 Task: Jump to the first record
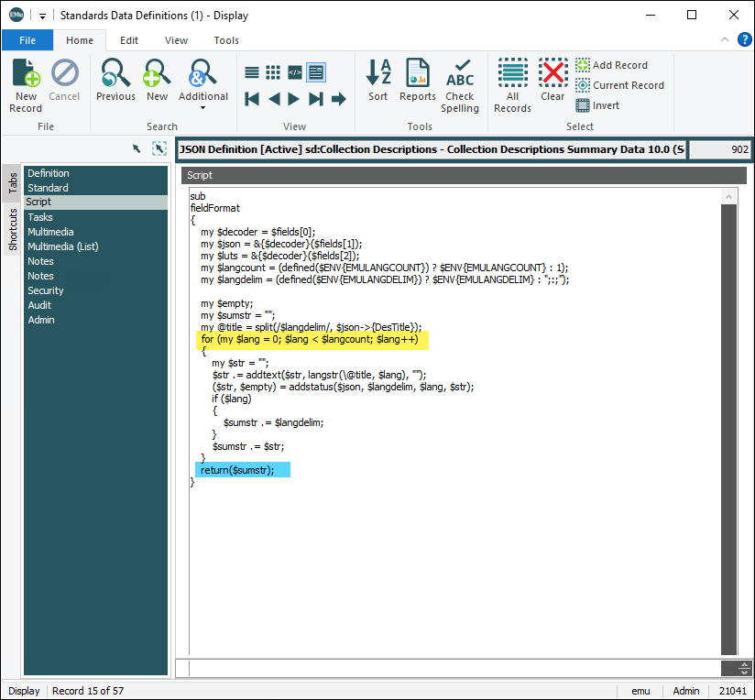[x=252, y=99]
